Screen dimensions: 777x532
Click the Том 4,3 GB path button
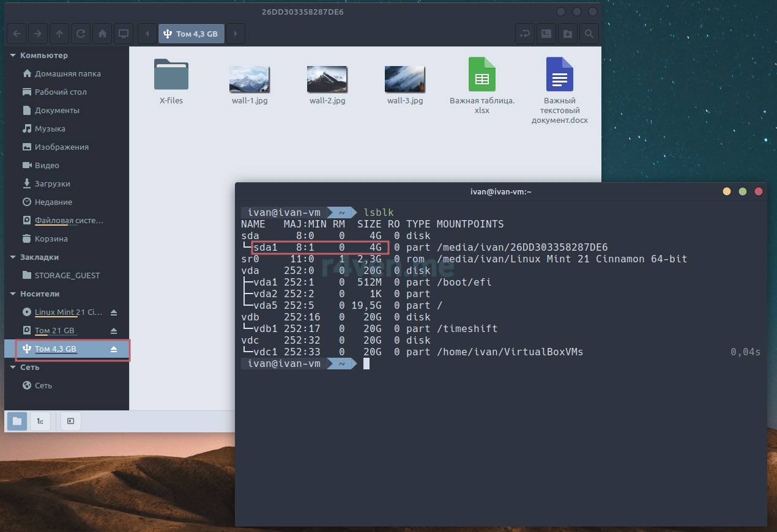[191, 34]
